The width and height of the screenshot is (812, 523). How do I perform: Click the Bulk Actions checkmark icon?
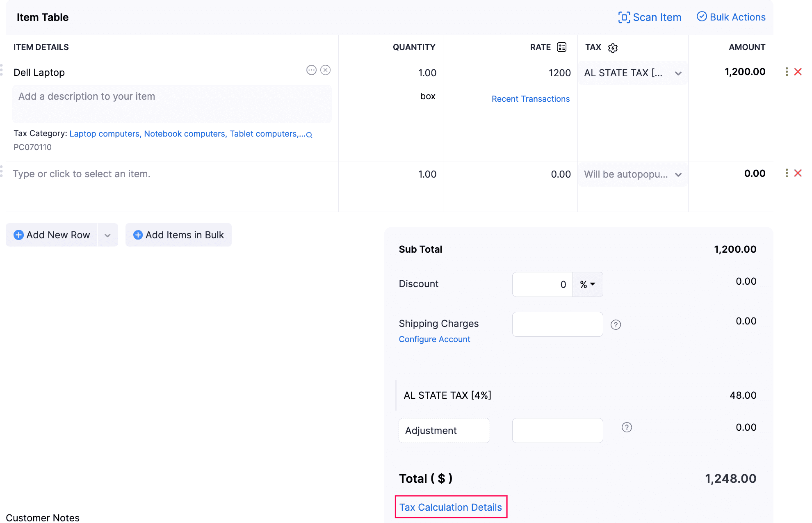tap(702, 16)
